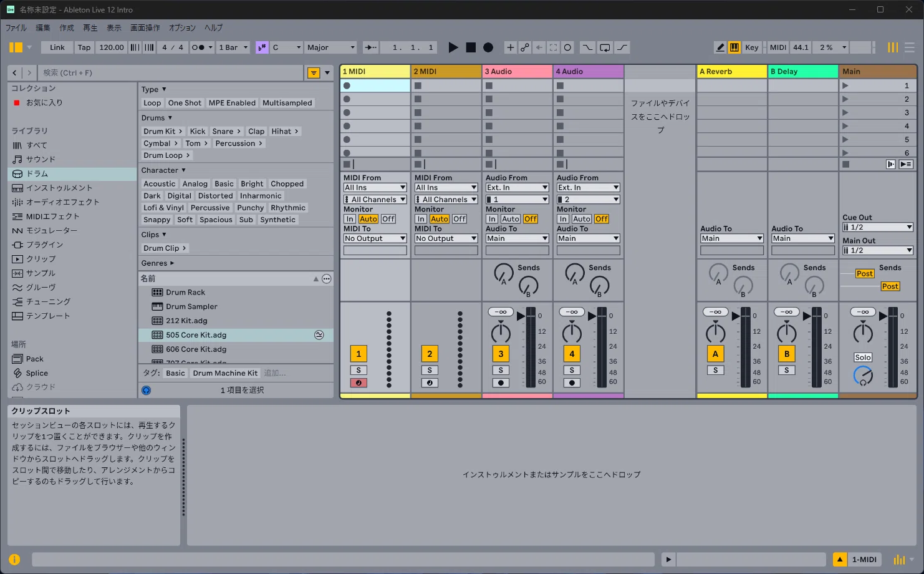
Task: Toggle the metronome icon
Action: [x=198, y=47]
